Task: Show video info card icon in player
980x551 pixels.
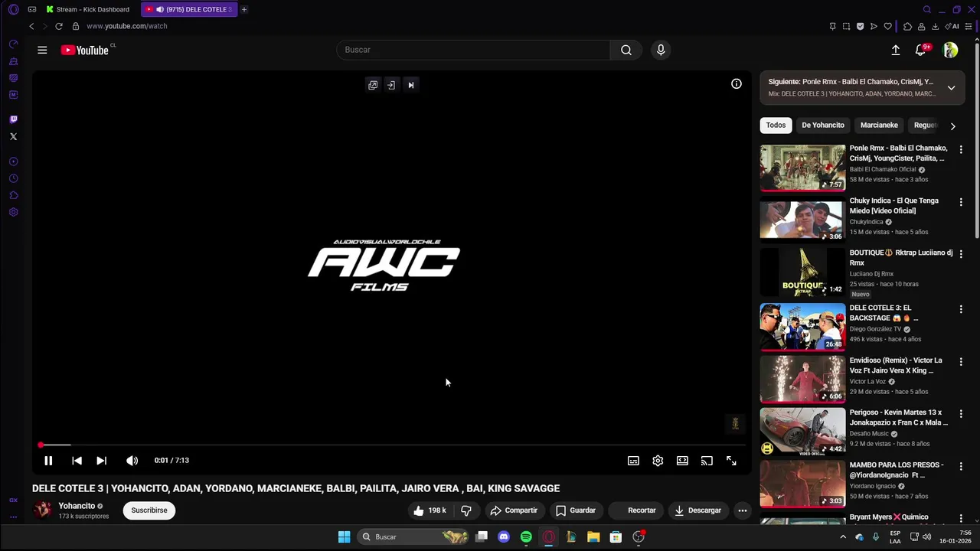Action: pyautogui.click(x=737, y=84)
